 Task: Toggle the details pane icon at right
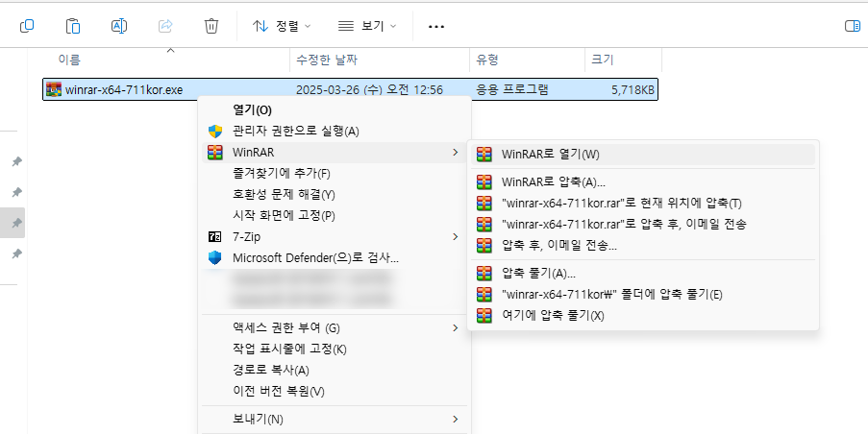point(853,26)
